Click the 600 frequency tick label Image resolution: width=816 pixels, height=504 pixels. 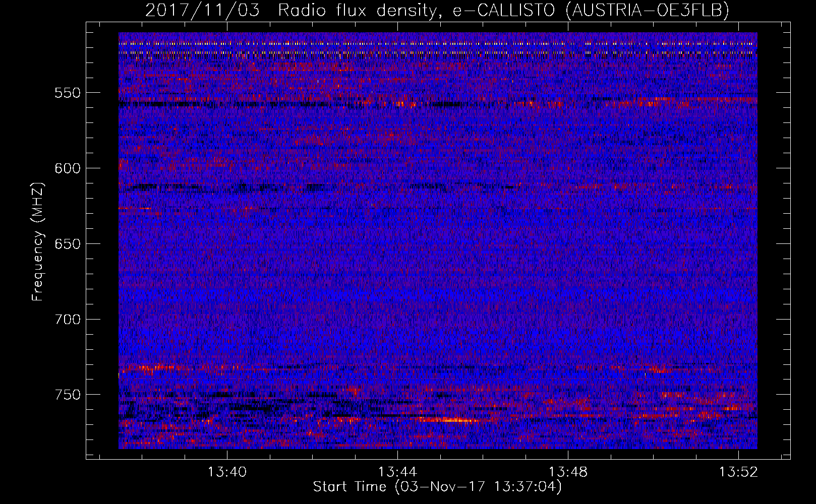[68, 168]
